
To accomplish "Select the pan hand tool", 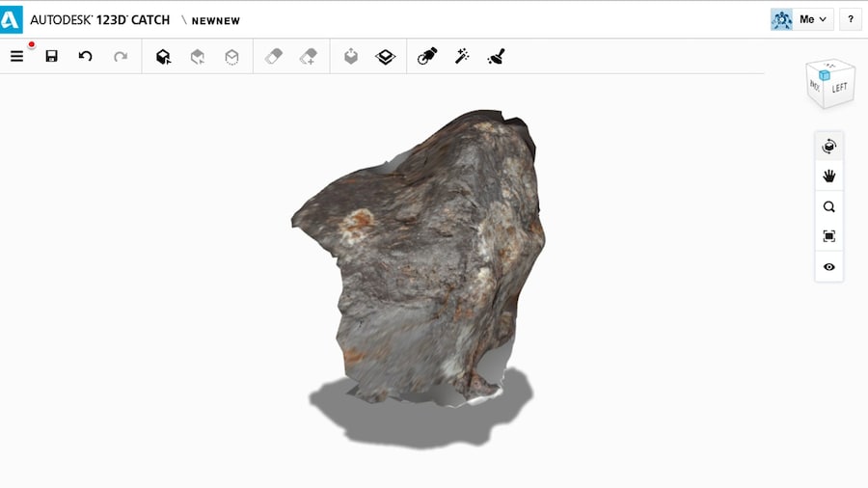I will 828,176.
